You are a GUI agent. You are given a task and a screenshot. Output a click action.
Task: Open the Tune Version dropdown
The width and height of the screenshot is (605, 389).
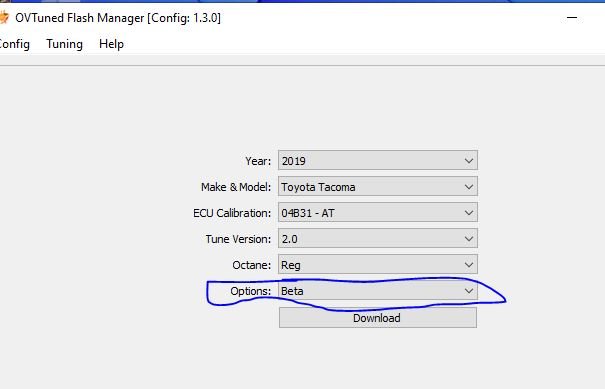coord(378,238)
